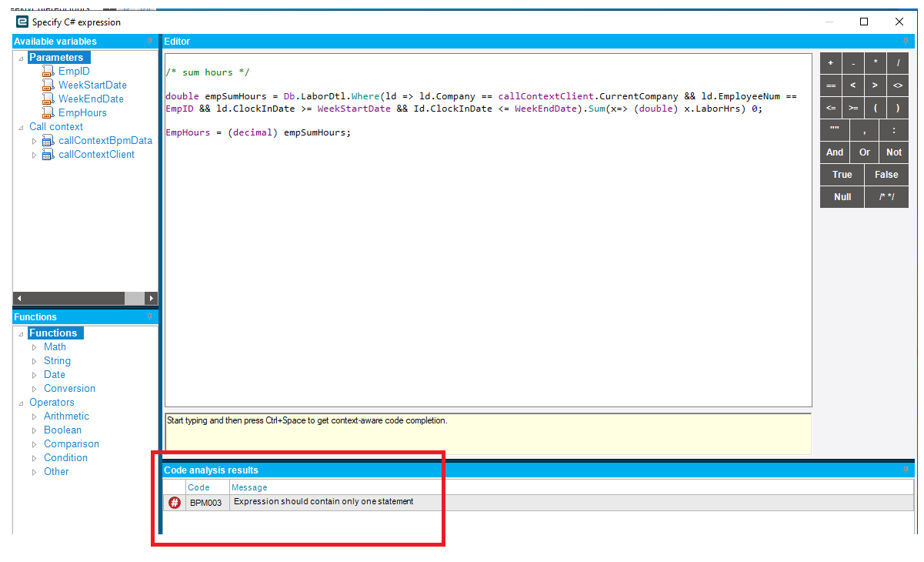Screen dimensions: 924x562
Task: Collapse the Parameters tree node
Action: [x=21, y=58]
